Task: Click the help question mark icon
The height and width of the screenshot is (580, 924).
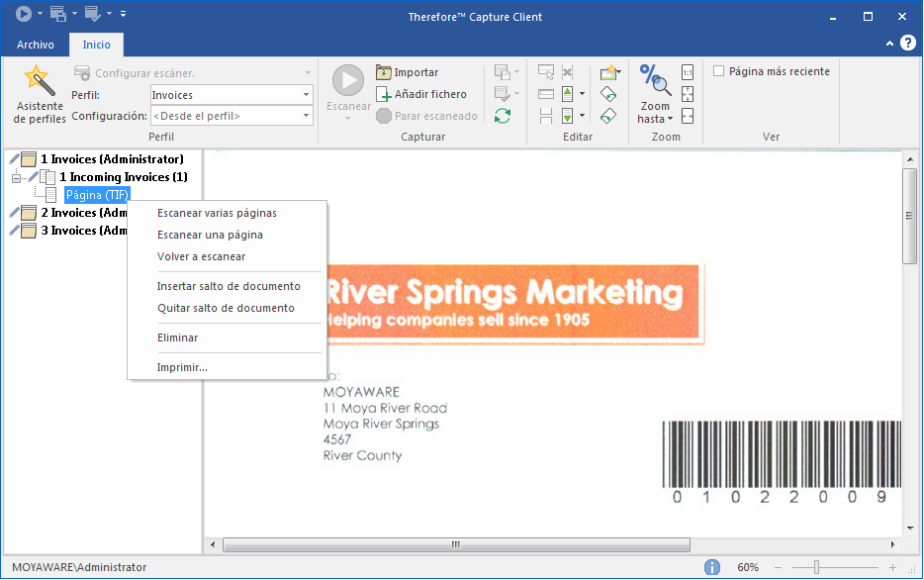Action: click(908, 43)
